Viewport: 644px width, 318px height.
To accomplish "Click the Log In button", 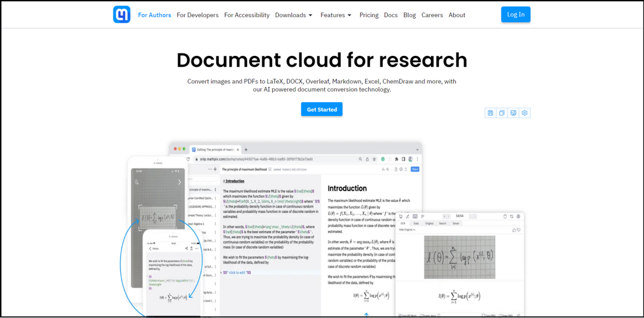I will (x=516, y=15).
